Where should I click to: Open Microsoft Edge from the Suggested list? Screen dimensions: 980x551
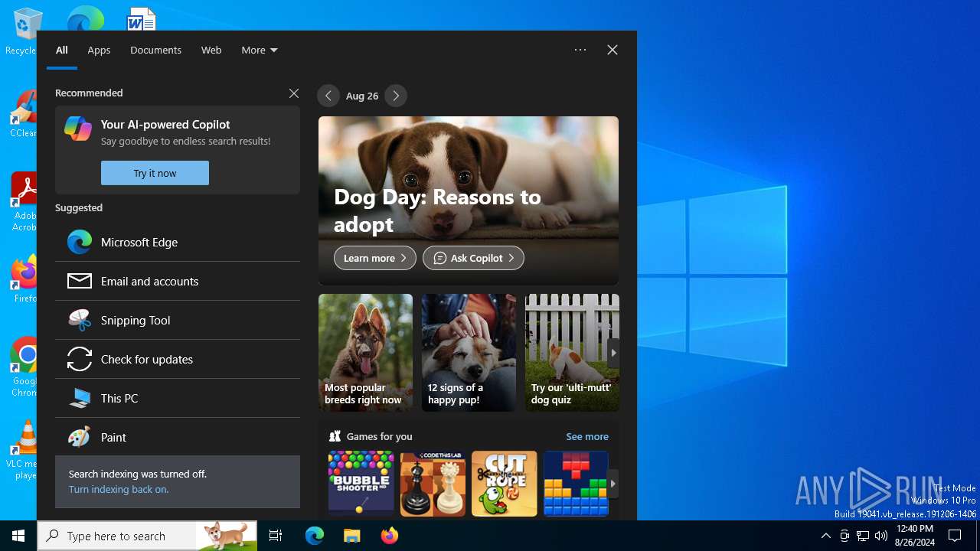178,242
